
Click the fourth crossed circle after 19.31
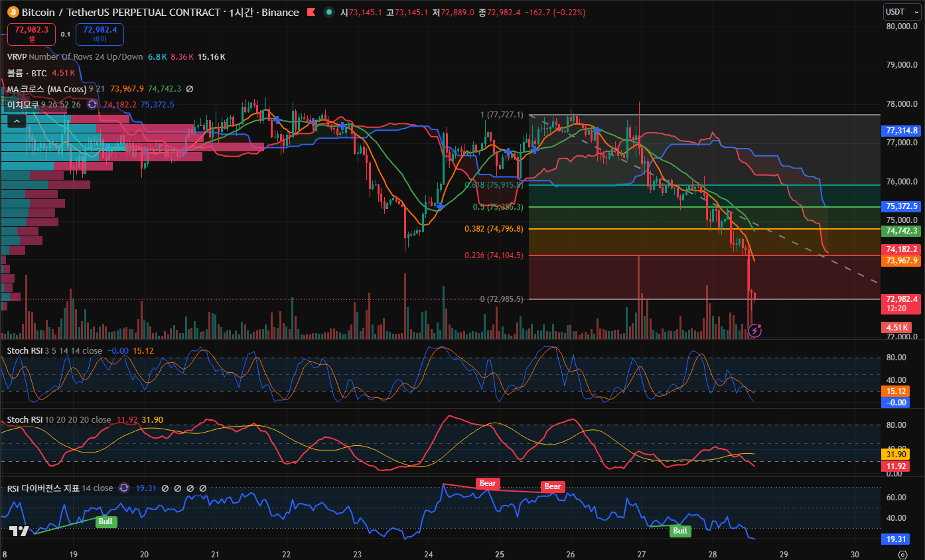[x=203, y=488]
